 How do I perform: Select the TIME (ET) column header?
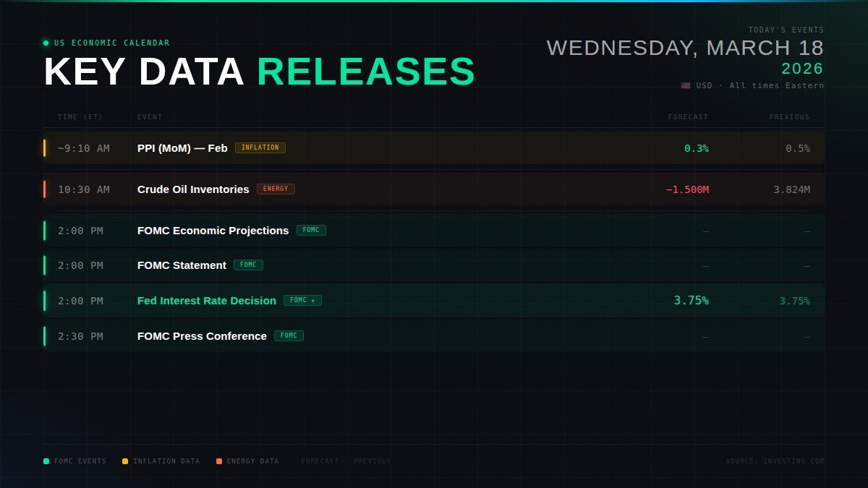(80, 116)
